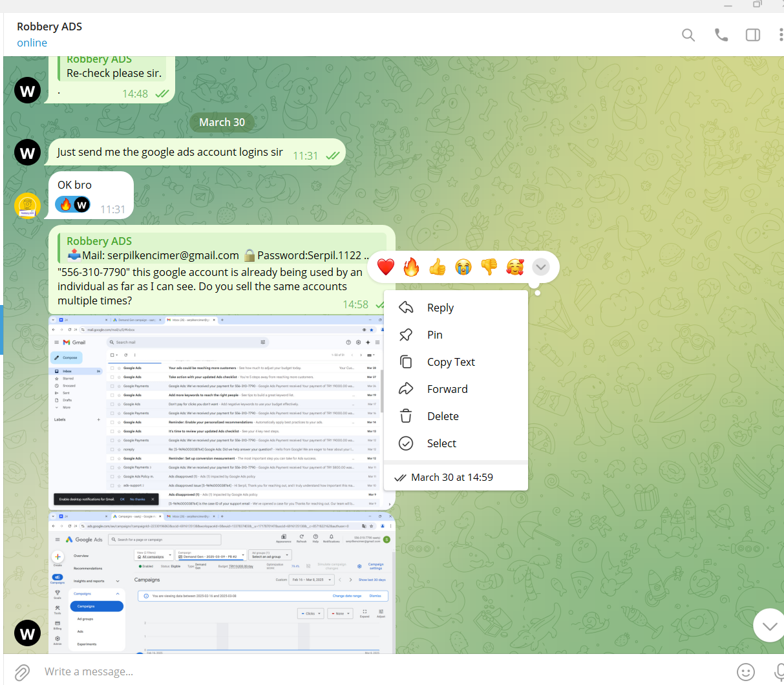
Task: Click the 'OK bro' message text
Action: [x=74, y=185]
